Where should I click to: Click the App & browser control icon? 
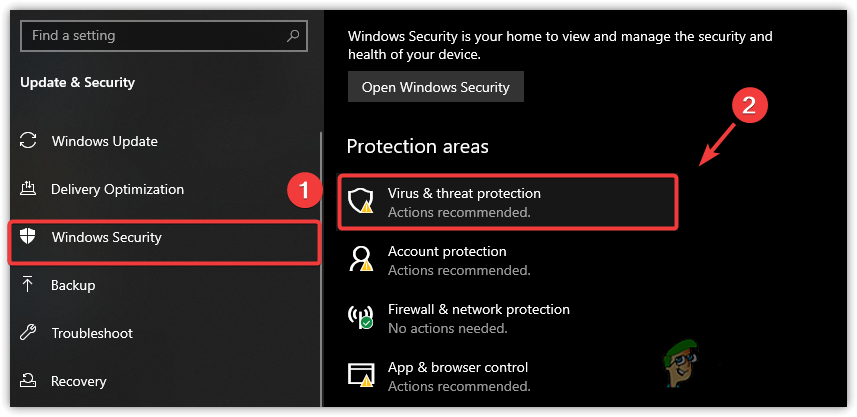[x=360, y=376]
